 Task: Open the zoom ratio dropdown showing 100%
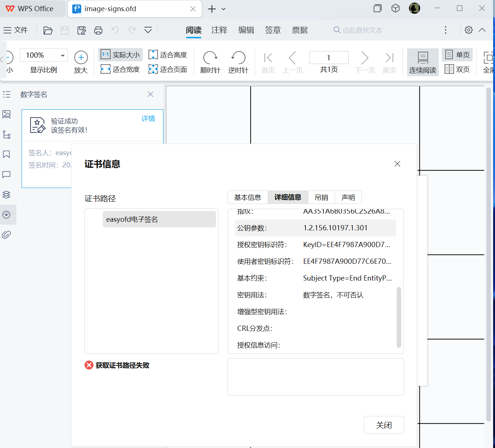click(x=44, y=55)
